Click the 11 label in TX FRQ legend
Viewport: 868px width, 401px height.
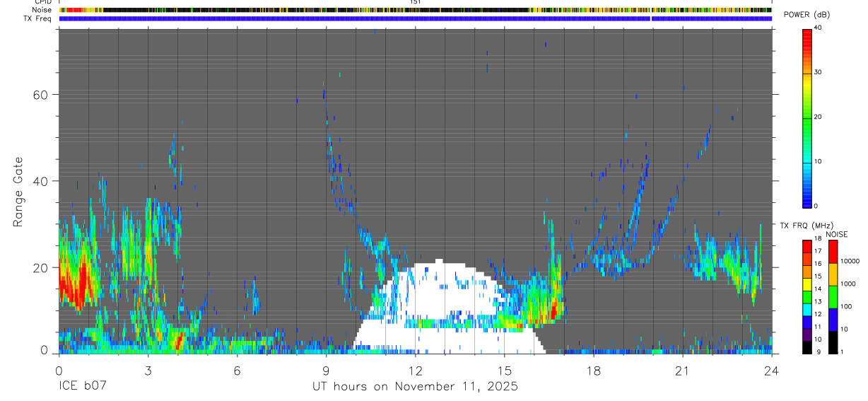point(818,327)
